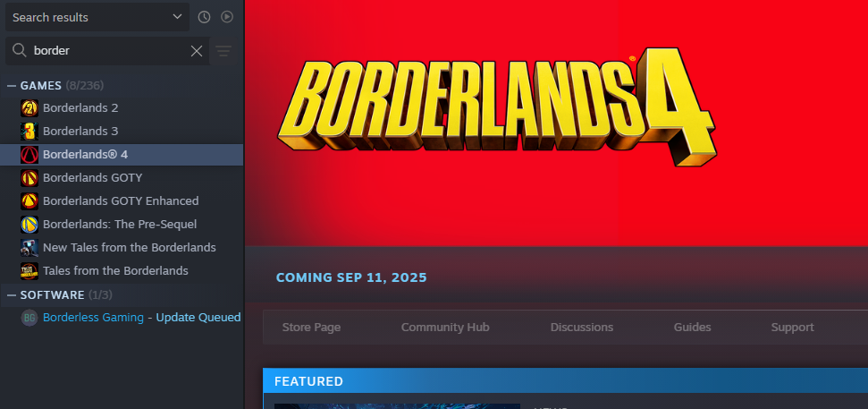Focus the library search field containing 'border'
The image size is (868, 409).
(107, 50)
